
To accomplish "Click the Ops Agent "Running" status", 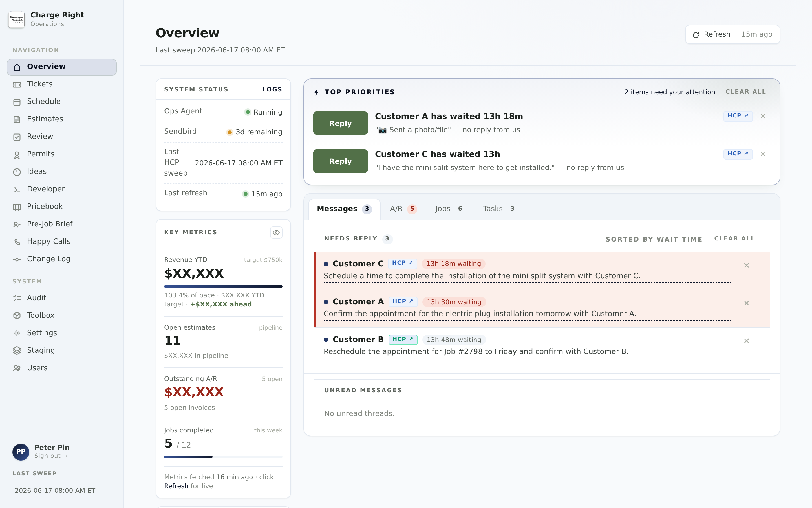I will [x=263, y=112].
